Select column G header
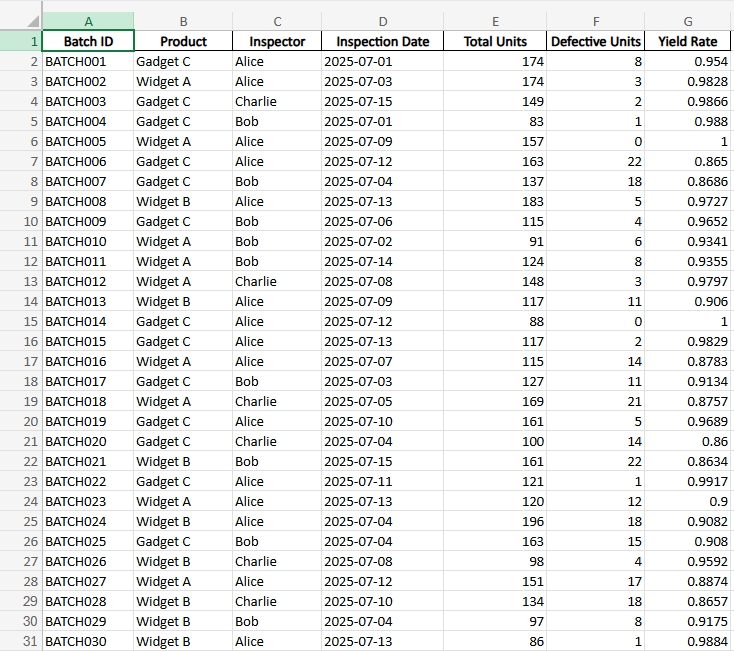734x651 pixels. 687,21
